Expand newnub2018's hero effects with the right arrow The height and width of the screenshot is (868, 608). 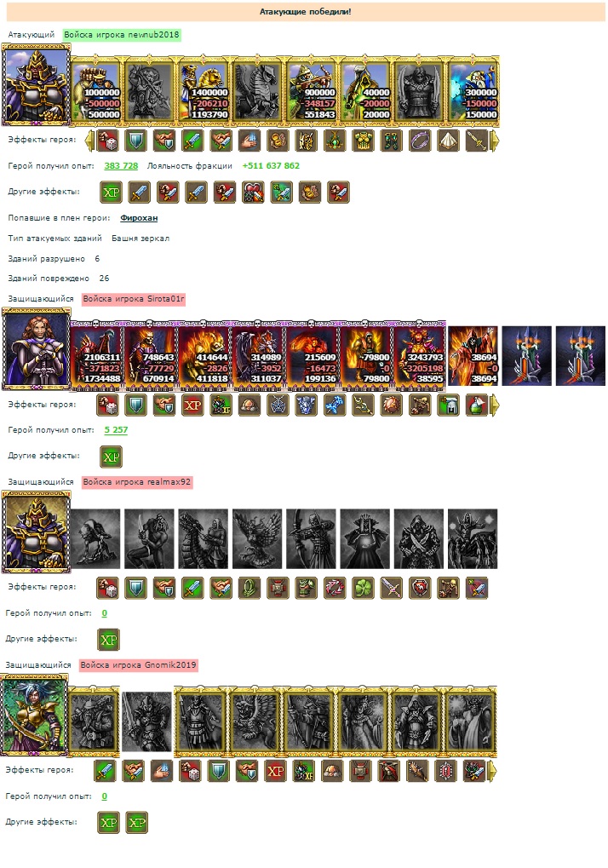point(494,141)
